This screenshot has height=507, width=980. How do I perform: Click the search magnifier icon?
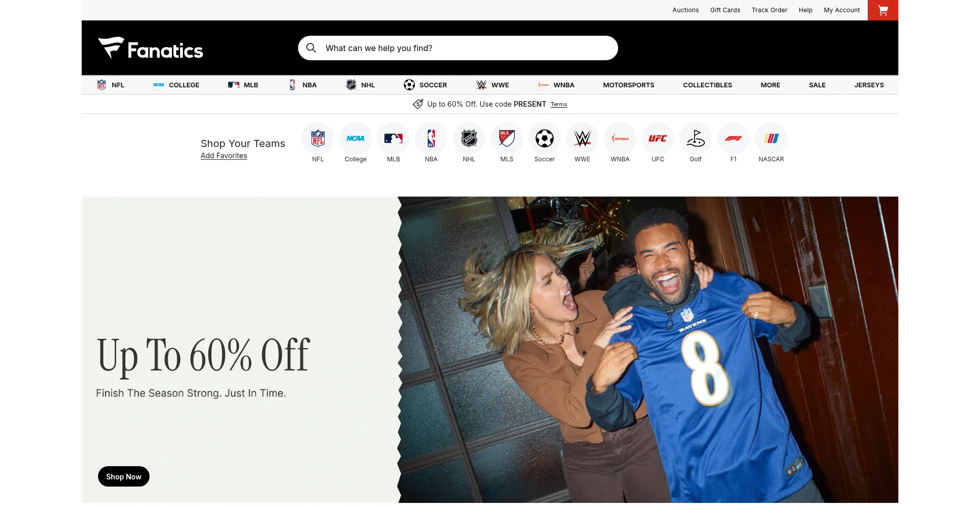pos(311,48)
